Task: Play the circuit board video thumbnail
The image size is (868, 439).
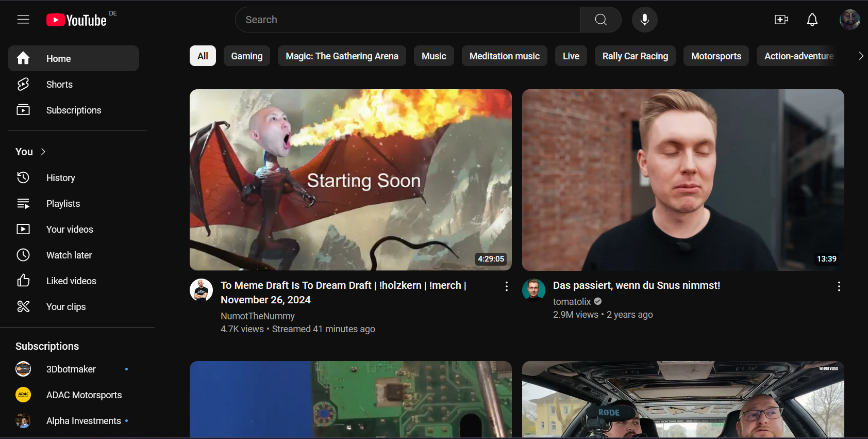Action: pyautogui.click(x=350, y=399)
